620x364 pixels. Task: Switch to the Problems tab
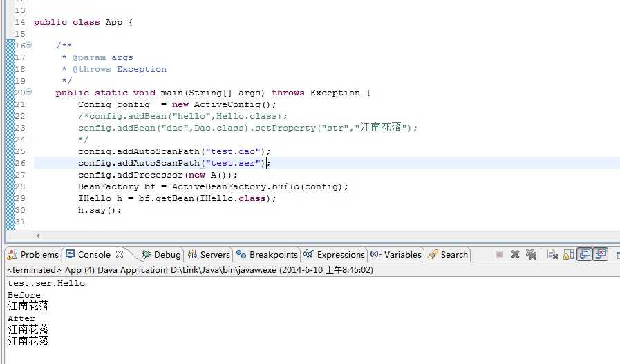[33, 254]
